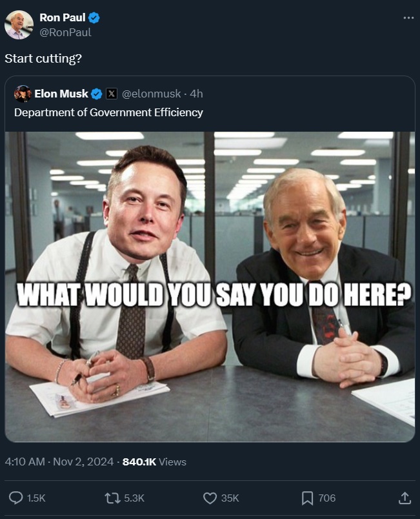Screen dimensions: 420x519
Task: Click the reply speech bubble icon
Action: click(x=15, y=498)
